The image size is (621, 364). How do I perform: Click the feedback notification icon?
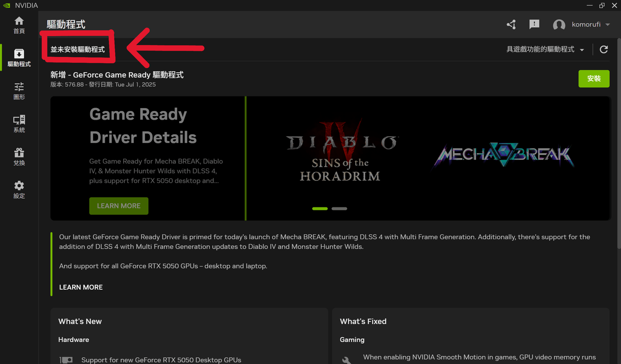(534, 25)
